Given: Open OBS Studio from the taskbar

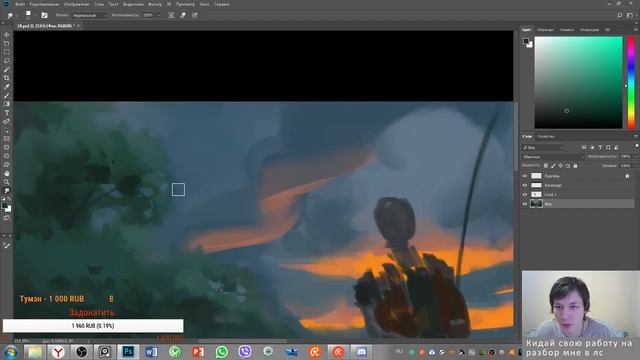Looking at the screenshot, I should pos(81,352).
